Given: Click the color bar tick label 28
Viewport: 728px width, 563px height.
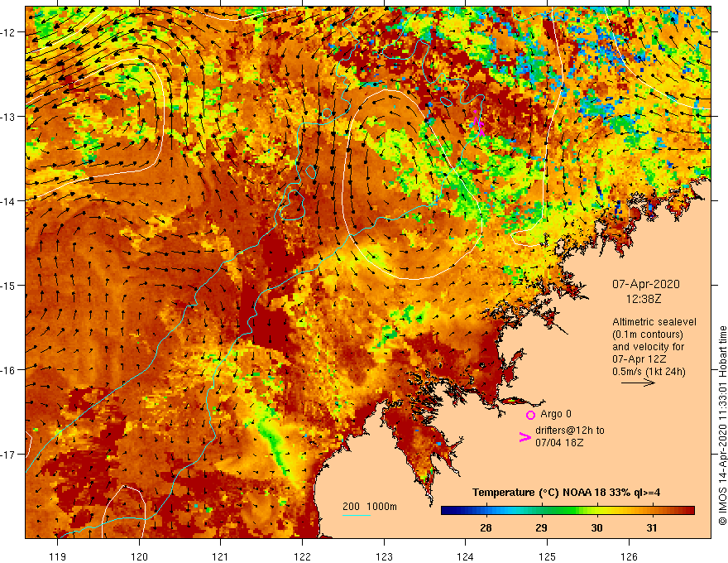Looking at the screenshot, I should pos(486,528).
